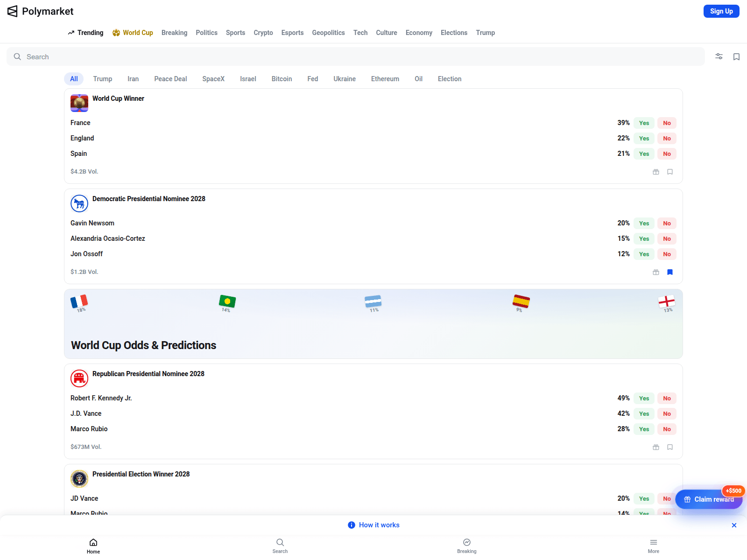
Task: Buy No on England
Action: coord(667,139)
